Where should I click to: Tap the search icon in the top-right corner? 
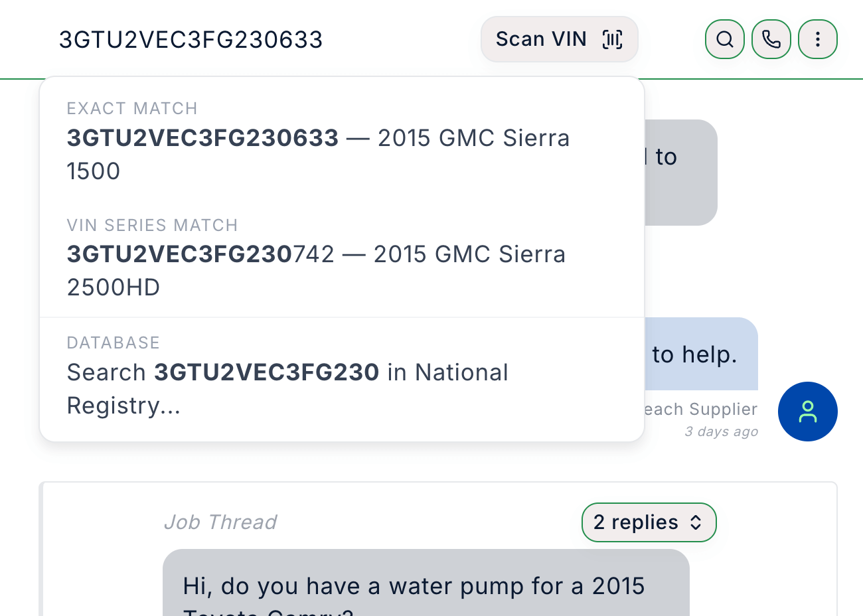724,39
